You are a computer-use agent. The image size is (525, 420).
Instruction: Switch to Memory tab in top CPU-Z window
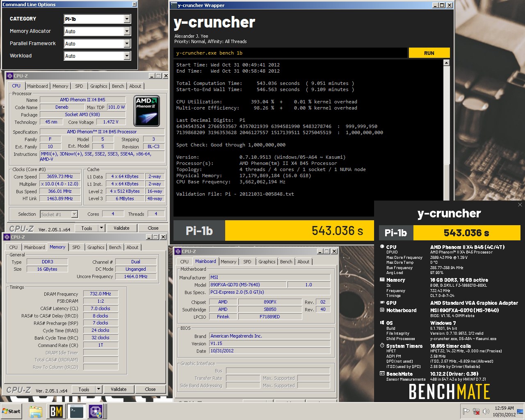pyautogui.click(x=60, y=86)
